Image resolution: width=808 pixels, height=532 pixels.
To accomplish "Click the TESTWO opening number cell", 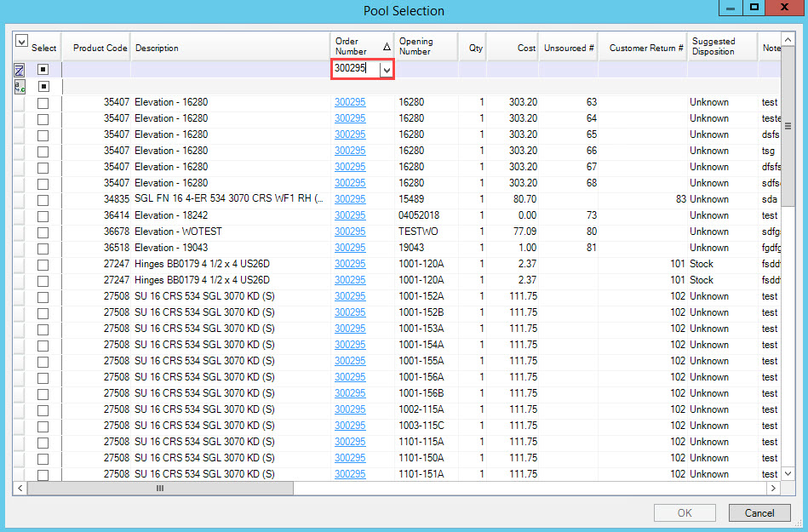I will tap(427, 232).
